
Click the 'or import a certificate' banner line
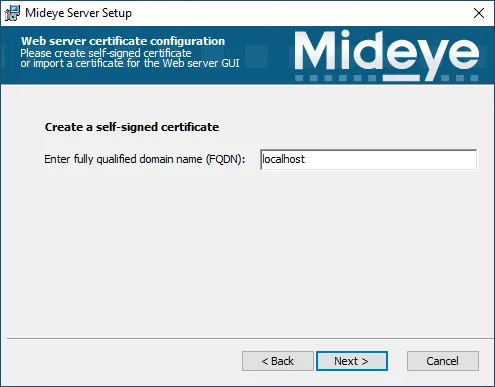pos(130,63)
